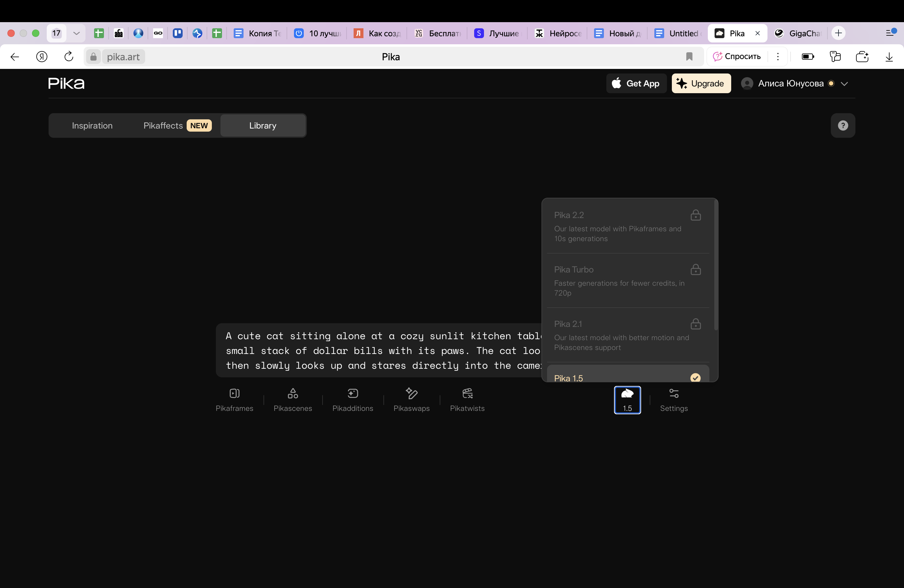Click the Yandex home icon

[42, 57]
